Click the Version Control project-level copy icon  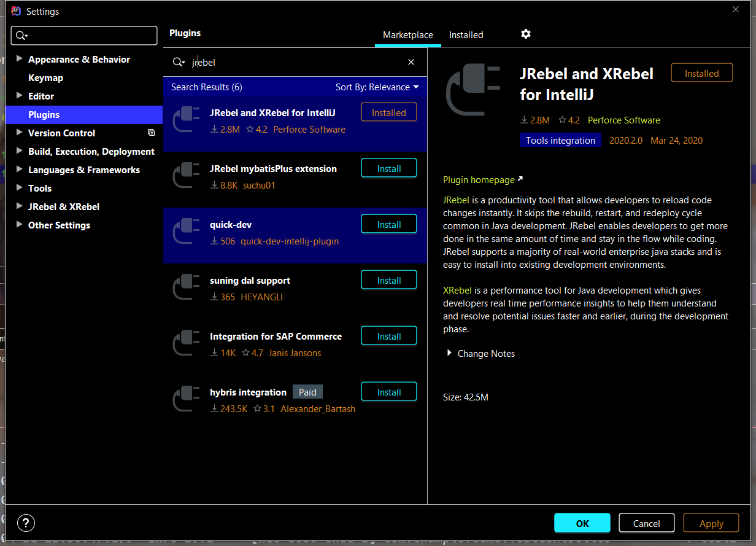pos(152,133)
